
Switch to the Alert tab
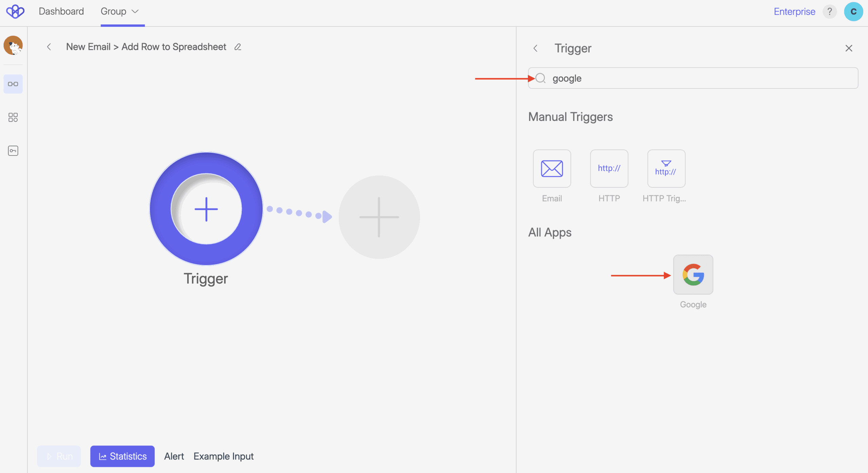click(x=174, y=456)
